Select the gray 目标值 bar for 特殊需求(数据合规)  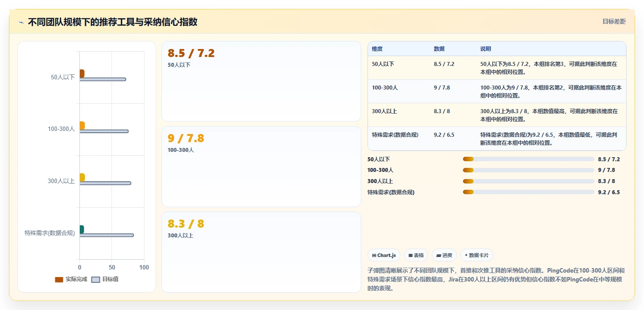[107, 235]
